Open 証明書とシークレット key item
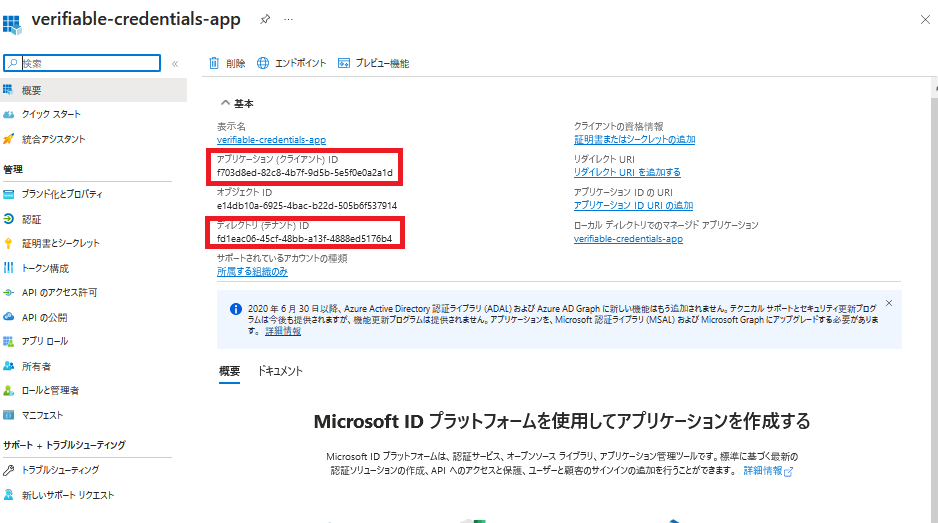 pyautogui.click(x=60, y=243)
